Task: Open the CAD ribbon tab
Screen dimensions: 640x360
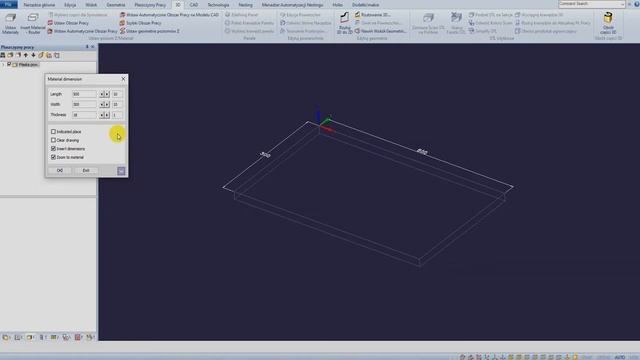Action: tap(194, 5)
